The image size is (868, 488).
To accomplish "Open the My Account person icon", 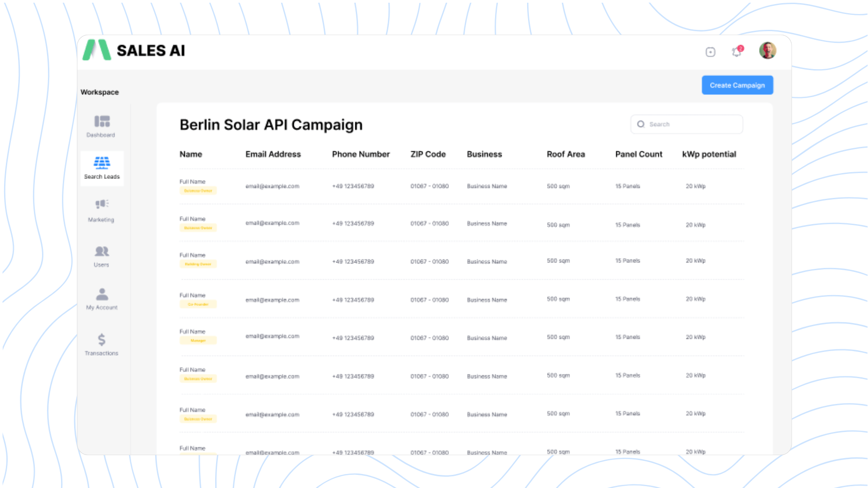I will tap(102, 294).
